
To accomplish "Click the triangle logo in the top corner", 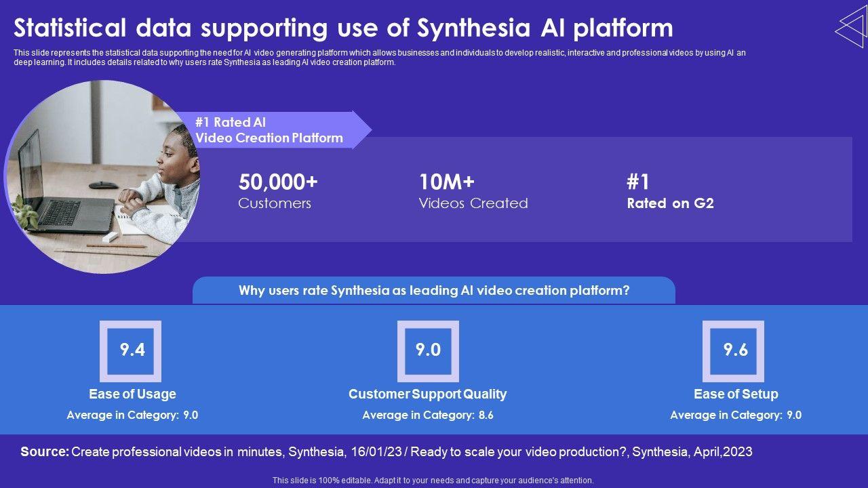I will click(851, 28).
